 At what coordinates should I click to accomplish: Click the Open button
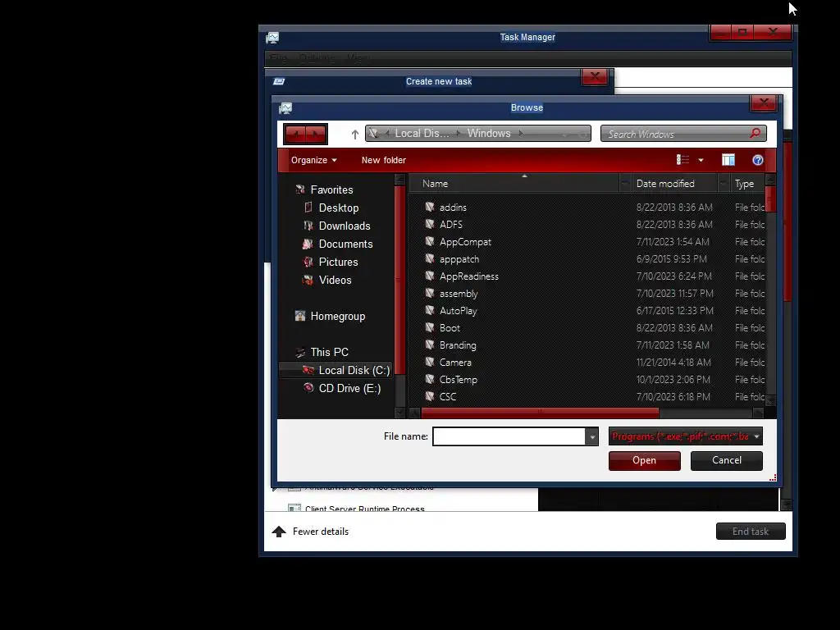click(645, 461)
